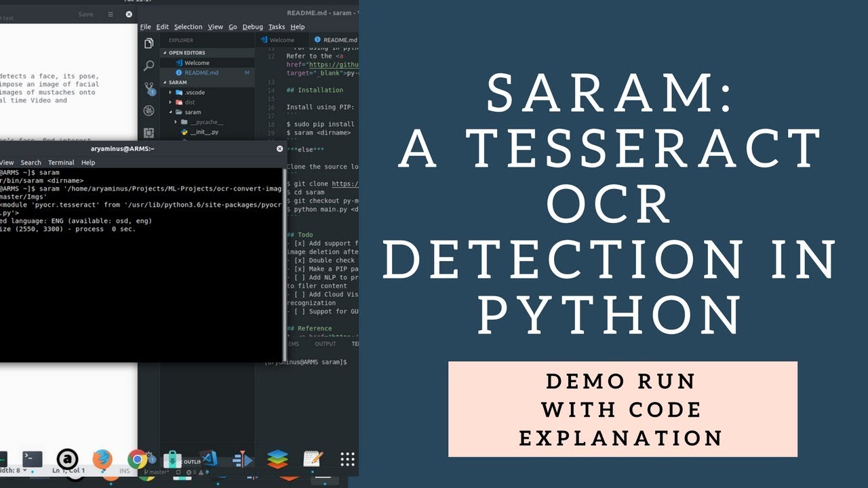
Task: Open the blue play-arrow app in dock
Action: point(242,459)
